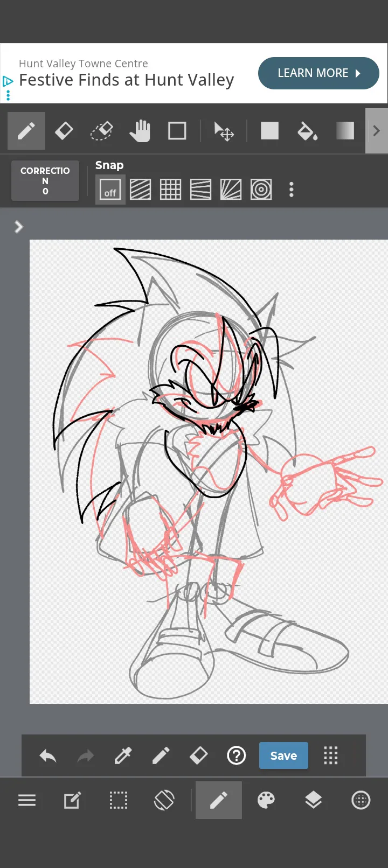The height and width of the screenshot is (868, 388).
Task: Select the Hand pan tool
Action: click(140, 131)
